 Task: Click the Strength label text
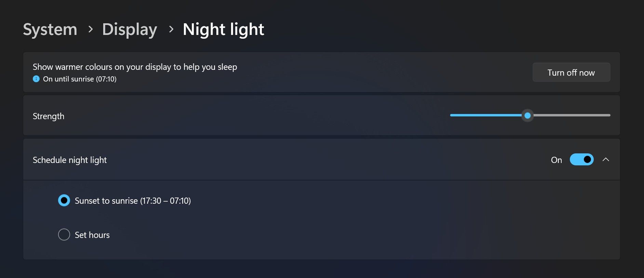point(49,116)
